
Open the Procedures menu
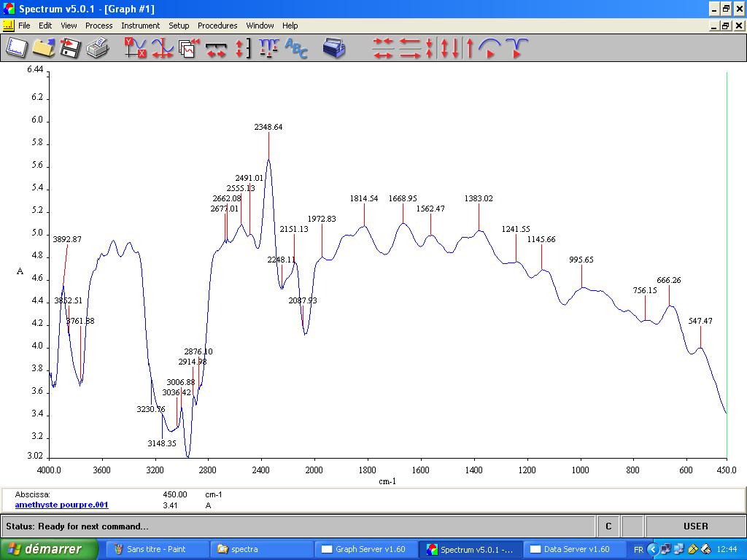click(x=217, y=26)
